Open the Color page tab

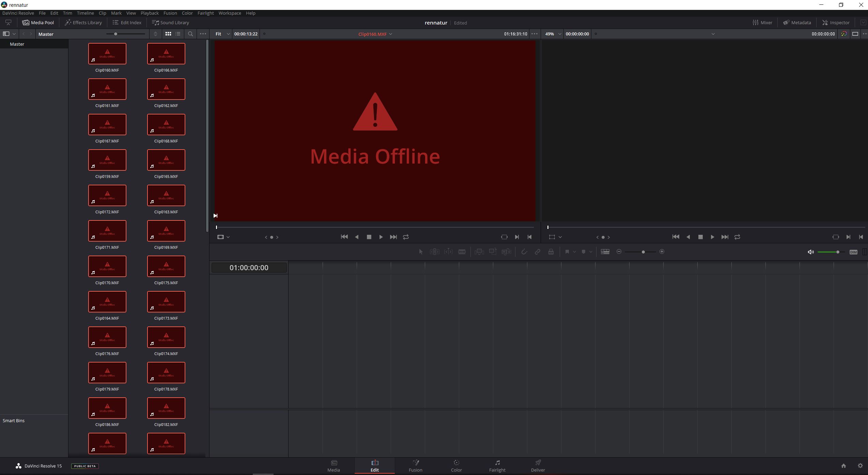(x=456, y=466)
